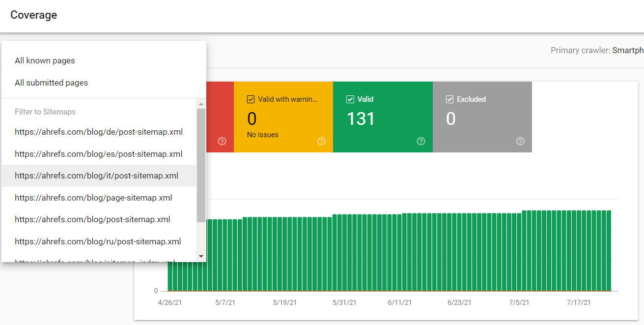Select All submitted pages option
This screenshot has height=325, width=644.
(x=51, y=83)
